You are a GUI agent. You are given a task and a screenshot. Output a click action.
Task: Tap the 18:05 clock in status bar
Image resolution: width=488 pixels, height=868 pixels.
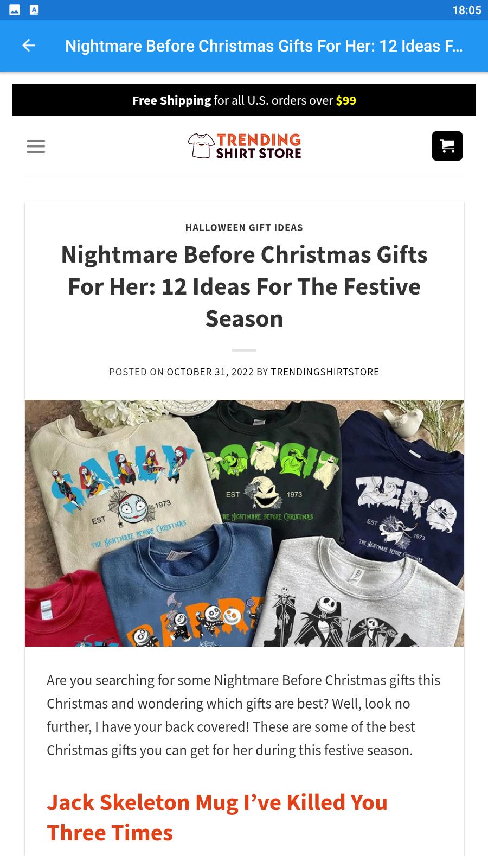466,10
